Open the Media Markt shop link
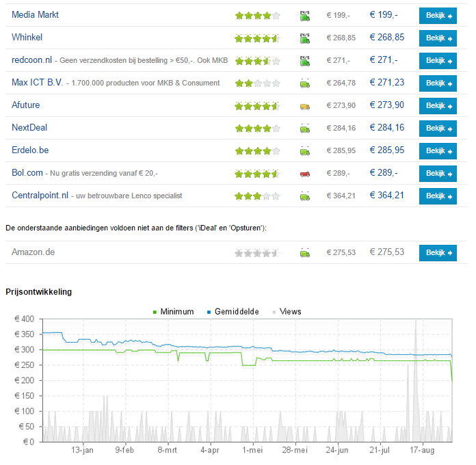Screen dimensions: 476x465 tap(35, 14)
